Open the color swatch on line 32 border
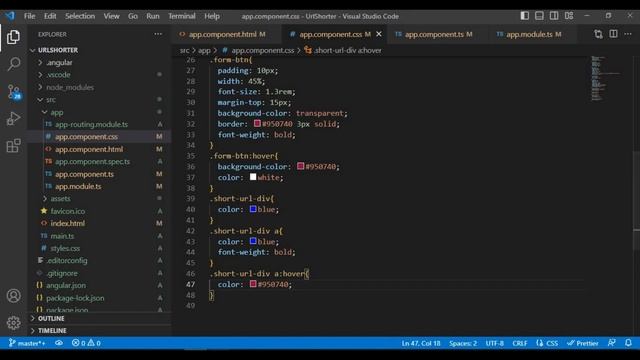The image size is (640, 360). (257, 123)
